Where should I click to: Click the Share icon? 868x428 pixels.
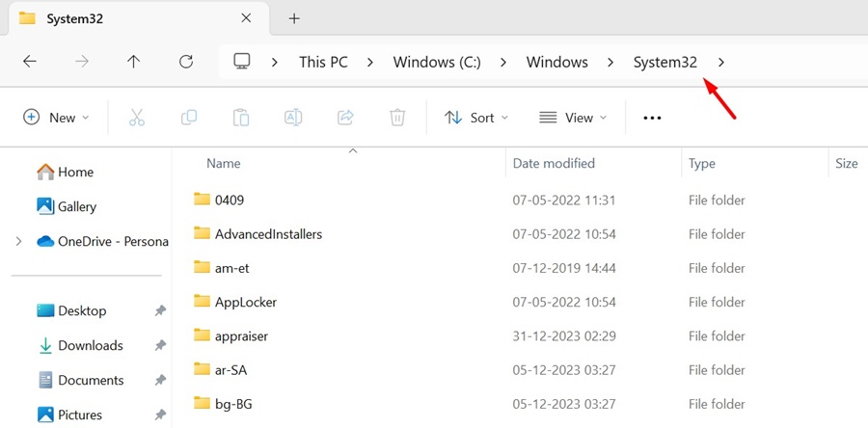(x=345, y=118)
